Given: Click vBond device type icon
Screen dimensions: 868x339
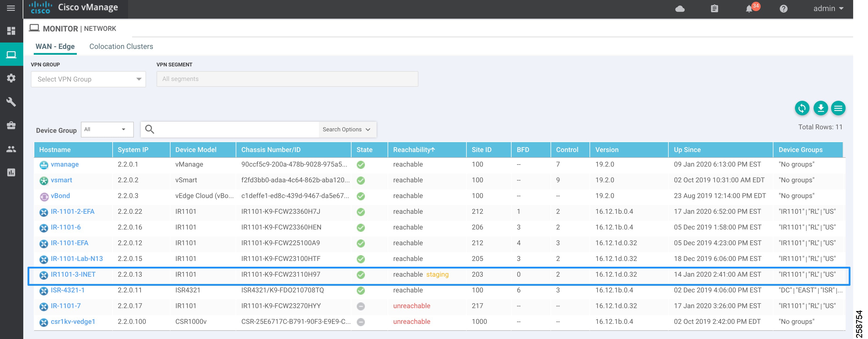Looking at the screenshot, I should click(44, 196).
